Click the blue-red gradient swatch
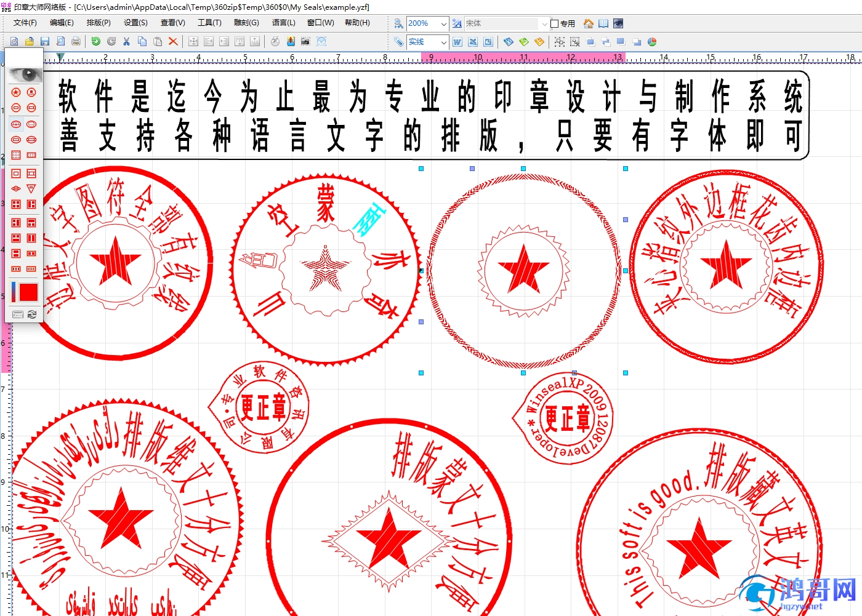The width and height of the screenshot is (862, 616). point(14,292)
